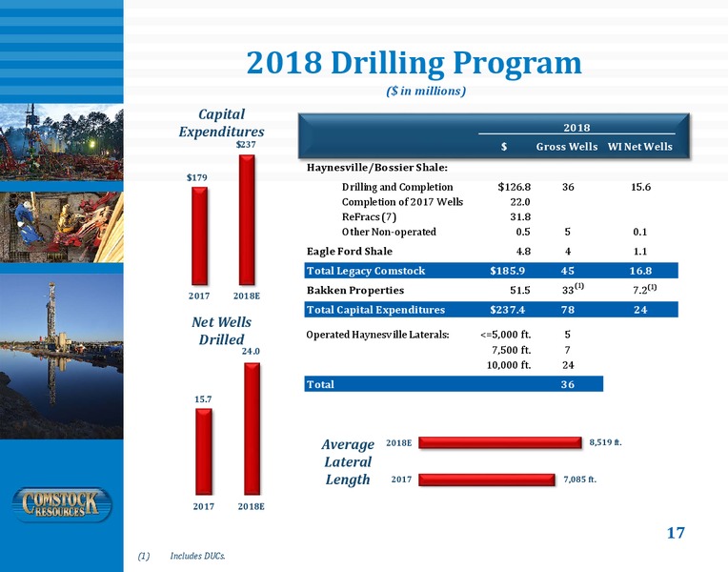Click the Net Wells Drilled heading
The width and height of the screenshot is (728, 572).
(x=221, y=331)
